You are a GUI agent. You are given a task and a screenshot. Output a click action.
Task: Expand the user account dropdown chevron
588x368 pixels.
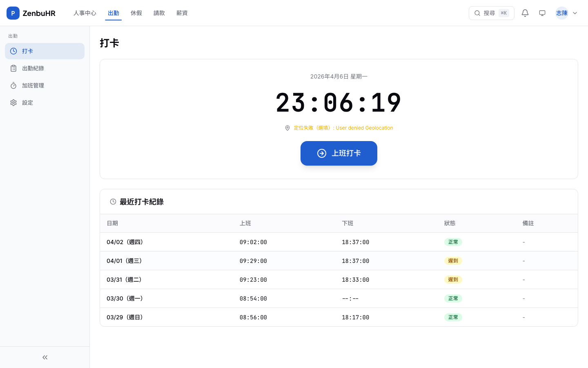click(x=575, y=13)
